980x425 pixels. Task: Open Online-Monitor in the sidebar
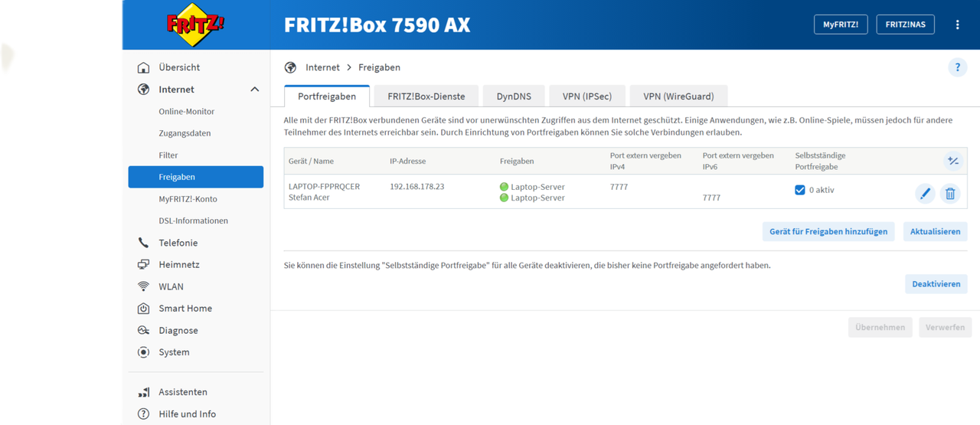tap(187, 111)
